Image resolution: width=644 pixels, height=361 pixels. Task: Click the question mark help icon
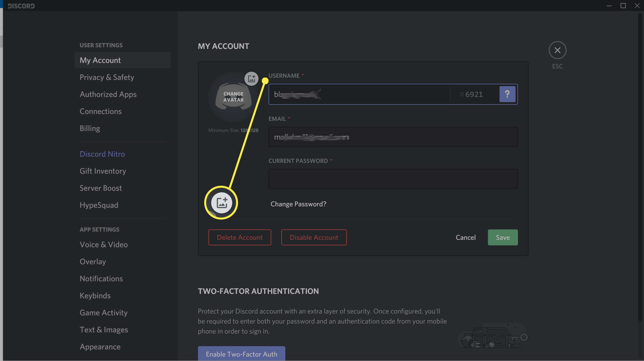pyautogui.click(x=507, y=94)
